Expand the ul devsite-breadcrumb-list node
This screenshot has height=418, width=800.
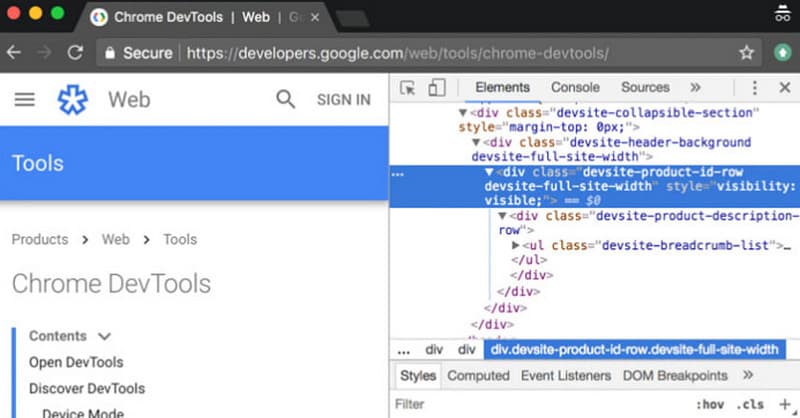(x=516, y=245)
